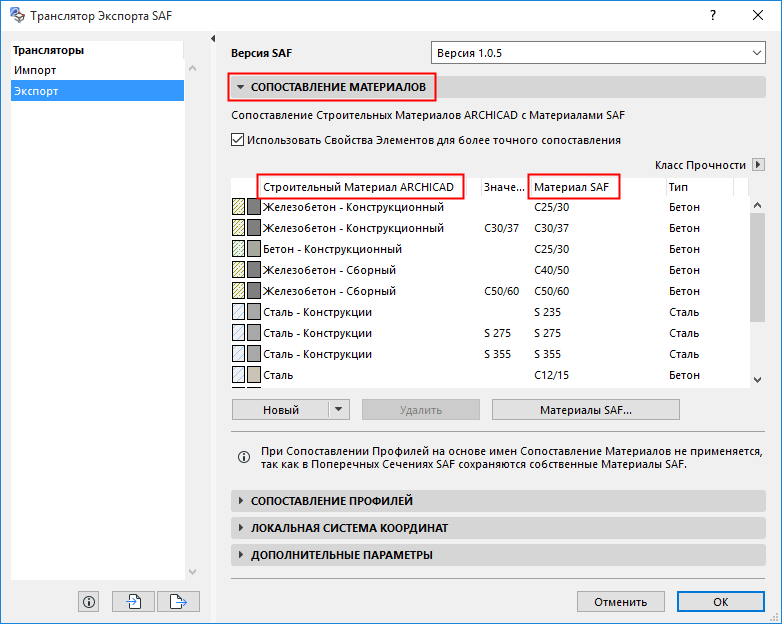
Task: Click the import translator file icon button
Action: [133, 602]
